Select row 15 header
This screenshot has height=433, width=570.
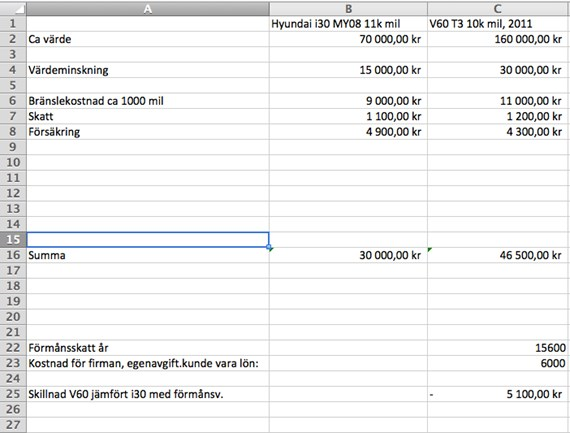(13, 240)
